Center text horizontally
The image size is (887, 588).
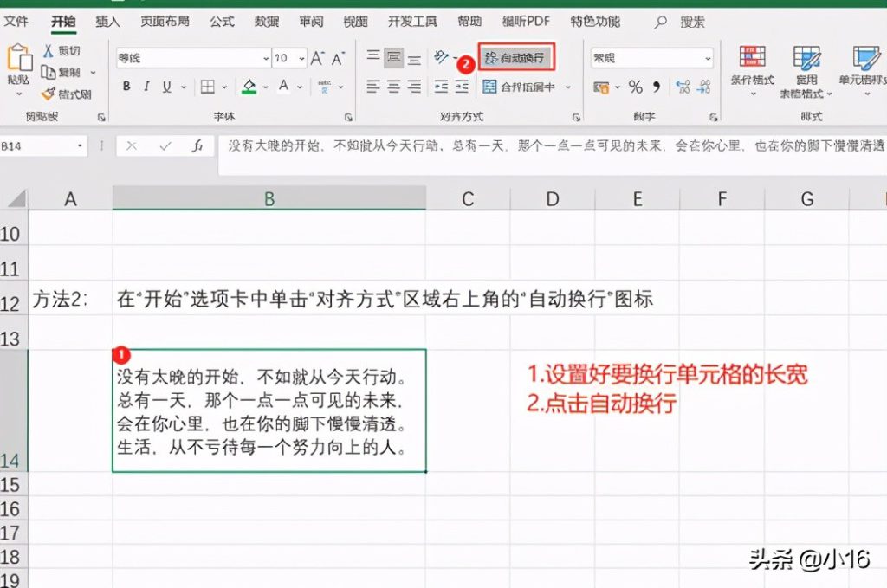(x=394, y=87)
